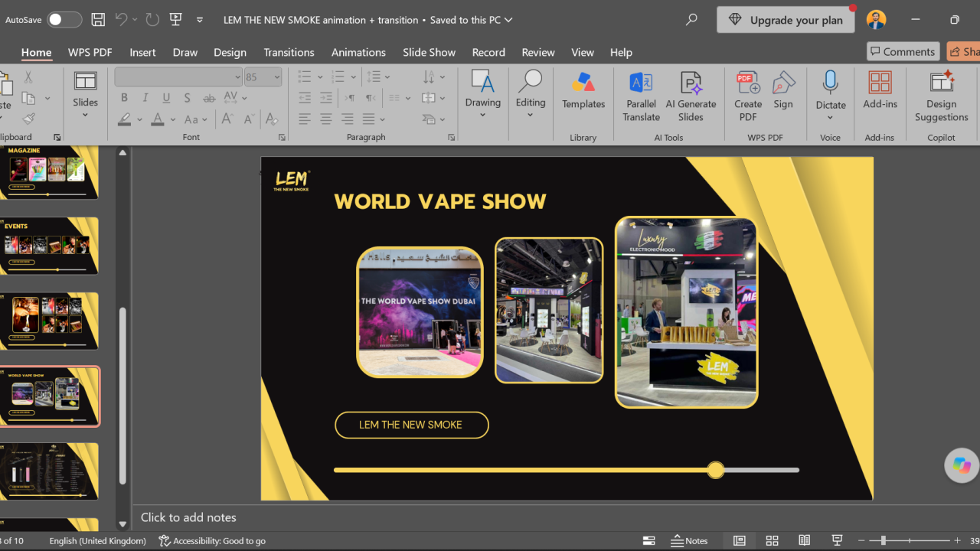Switch to Reading View
This screenshot has width=980, height=551.
804,540
